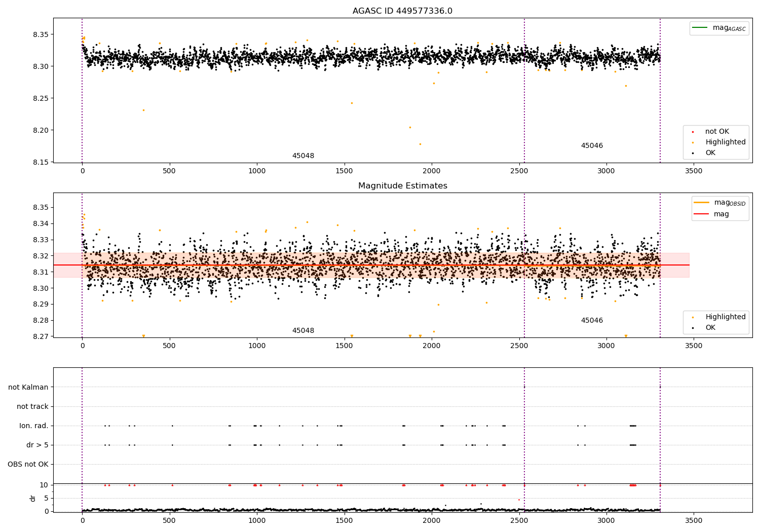Click the 'not track' axis label

[x=32, y=407]
